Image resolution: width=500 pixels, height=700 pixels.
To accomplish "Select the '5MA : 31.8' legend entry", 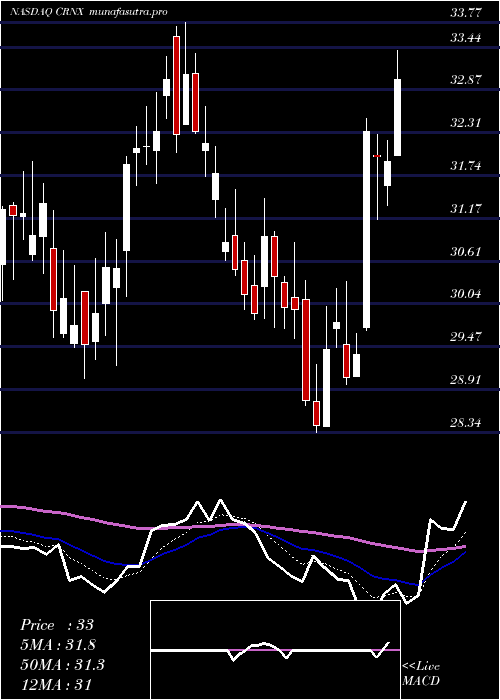I will point(58,645).
